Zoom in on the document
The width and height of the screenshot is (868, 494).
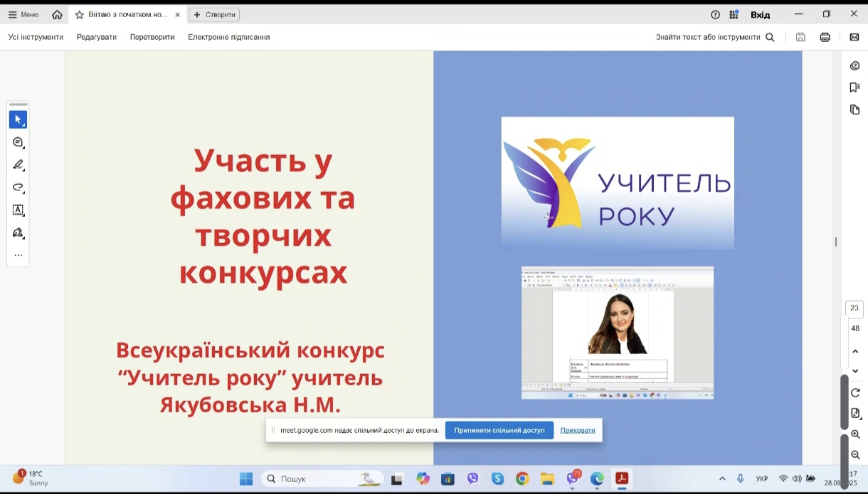(855, 434)
